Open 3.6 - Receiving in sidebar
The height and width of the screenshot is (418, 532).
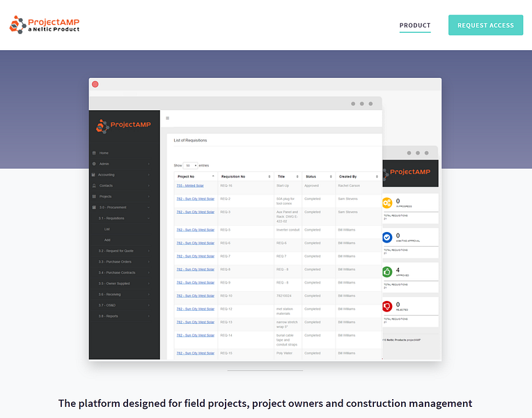click(x=109, y=295)
